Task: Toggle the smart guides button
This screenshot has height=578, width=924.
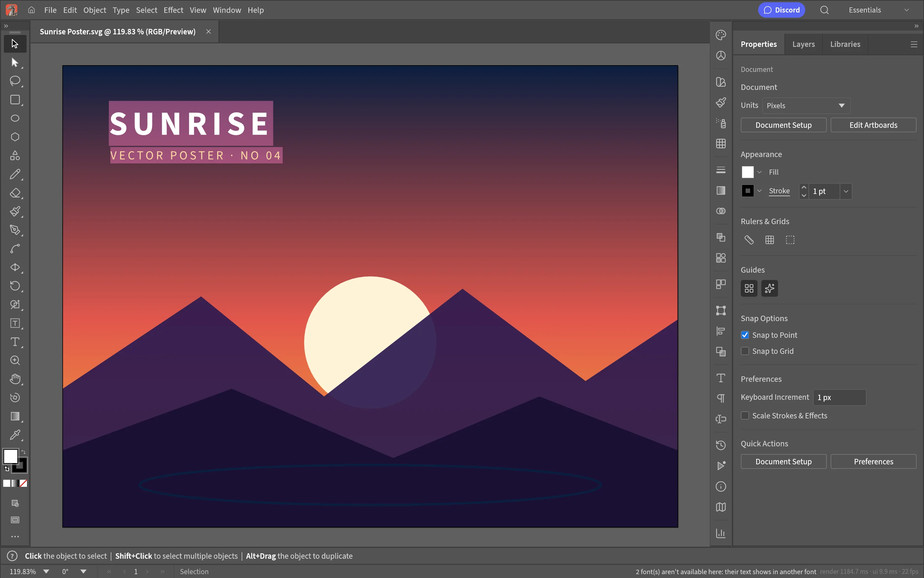Action: (x=770, y=288)
